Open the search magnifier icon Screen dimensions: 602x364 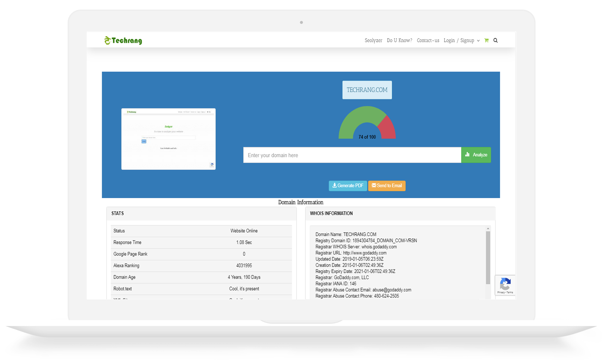tap(496, 41)
